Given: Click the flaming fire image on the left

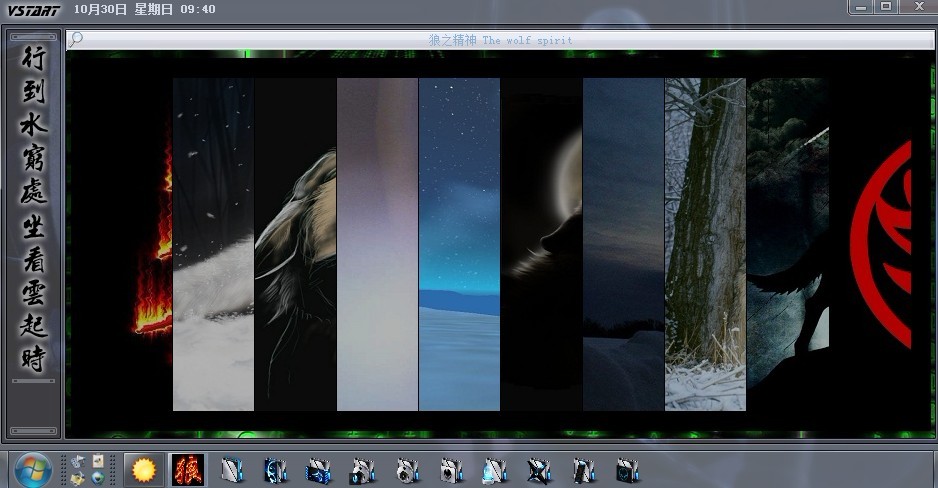Looking at the screenshot, I should click(x=153, y=260).
